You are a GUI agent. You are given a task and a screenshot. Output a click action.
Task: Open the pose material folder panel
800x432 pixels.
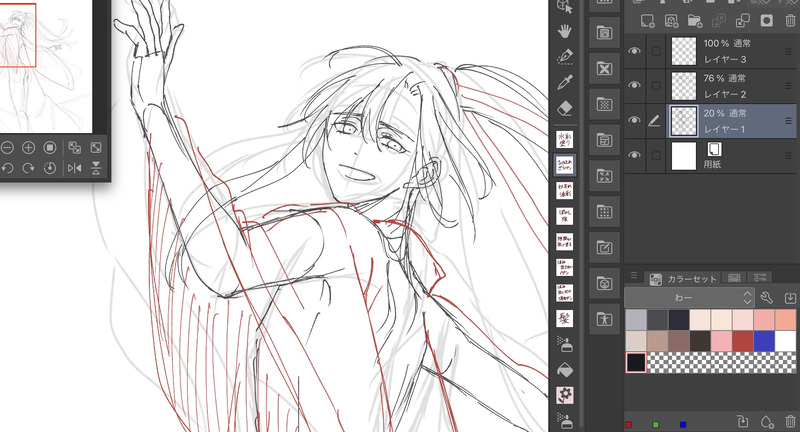(604, 319)
